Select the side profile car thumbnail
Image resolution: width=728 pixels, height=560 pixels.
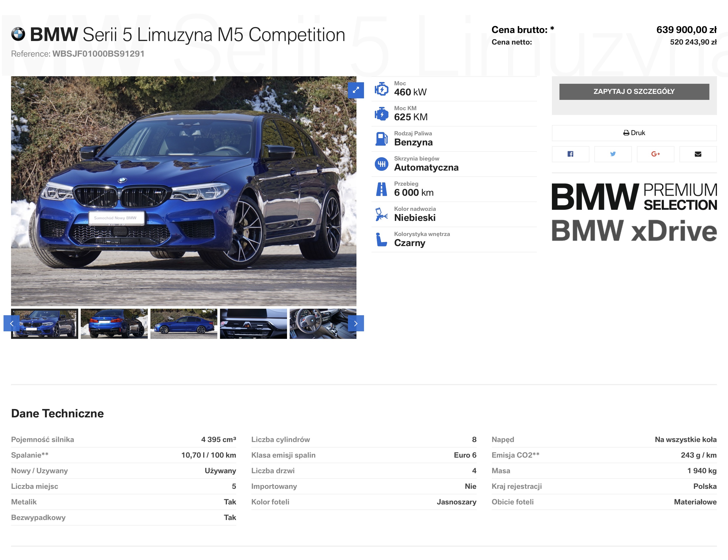pyautogui.click(x=184, y=324)
